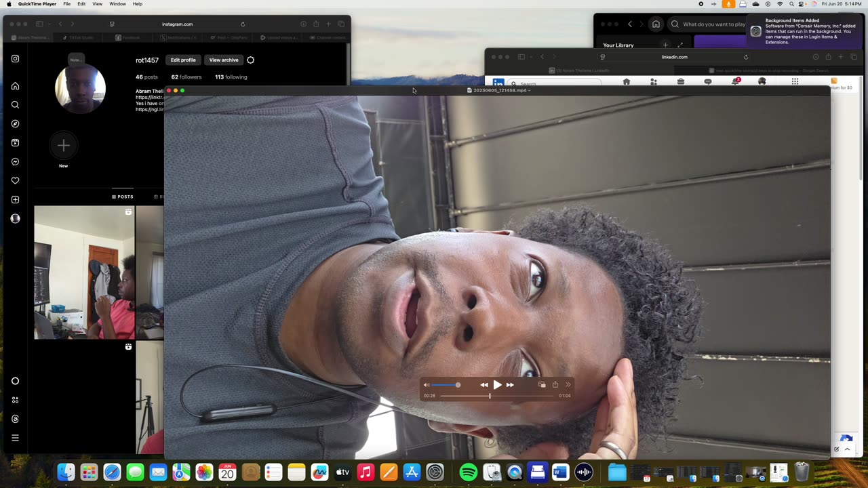This screenshot has width=868, height=488.
Task: Expand the QuickTime controls double-chevron menu
Action: (568, 384)
